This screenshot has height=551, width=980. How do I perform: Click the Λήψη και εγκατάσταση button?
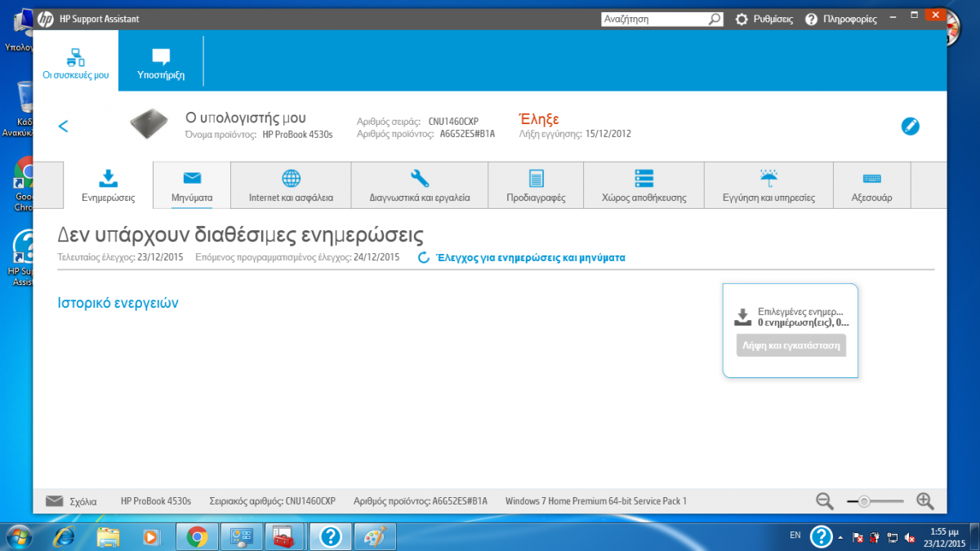click(x=791, y=345)
